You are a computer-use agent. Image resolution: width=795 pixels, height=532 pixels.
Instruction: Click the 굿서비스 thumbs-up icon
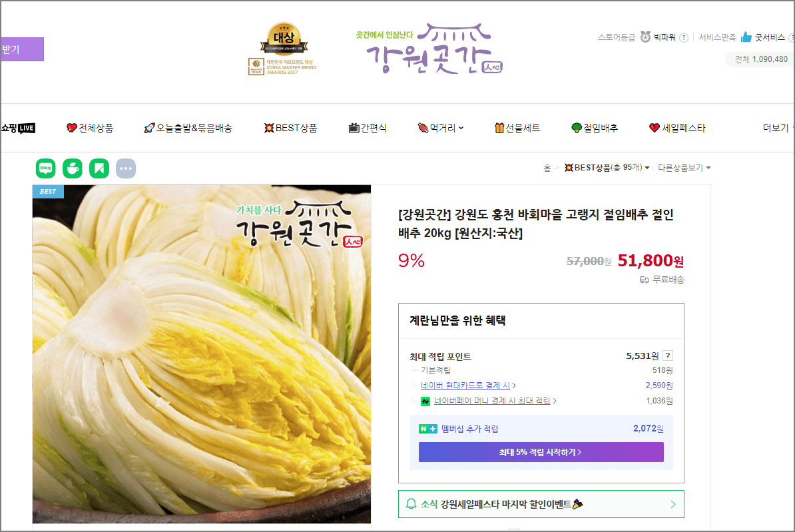[745, 37]
